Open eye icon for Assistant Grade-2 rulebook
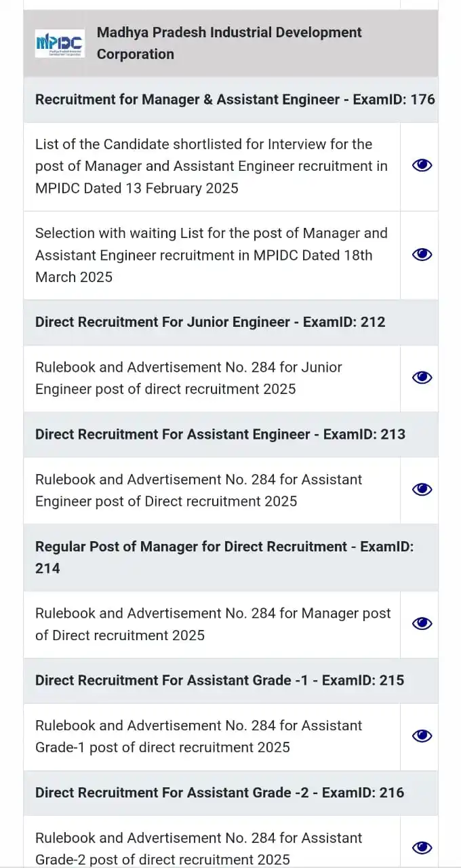 [x=422, y=848]
